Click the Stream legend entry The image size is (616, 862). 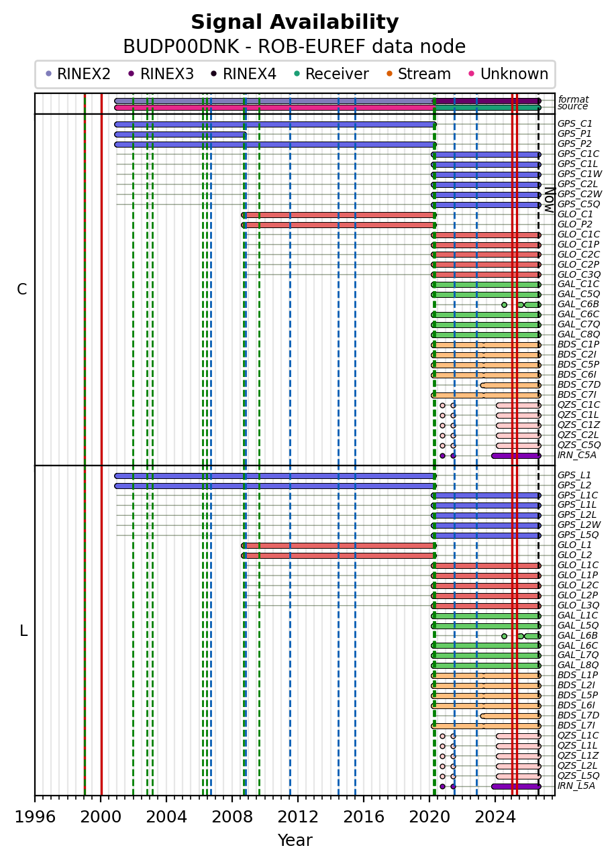pyautogui.click(x=417, y=74)
